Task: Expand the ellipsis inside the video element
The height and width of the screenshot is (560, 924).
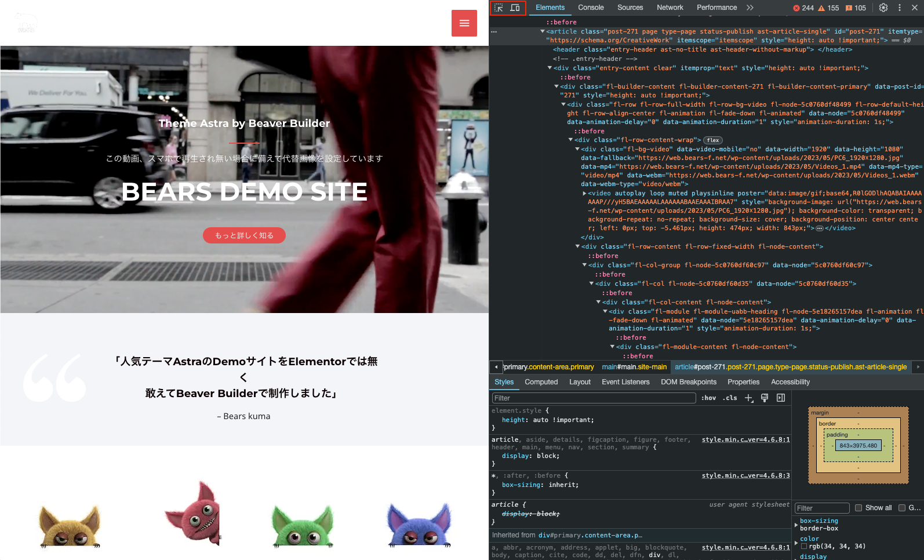Action: click(820, 228)
